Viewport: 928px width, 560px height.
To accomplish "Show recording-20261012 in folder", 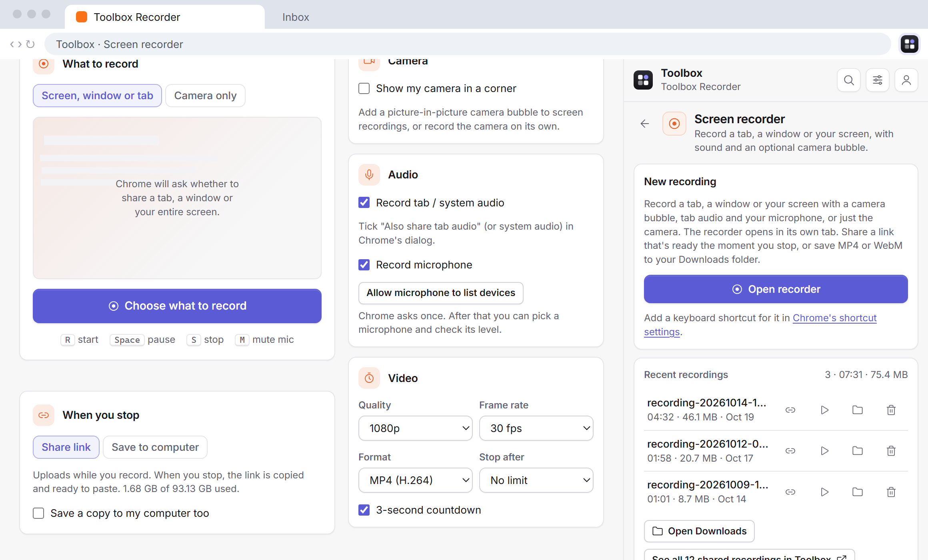I will [x=858, y=451].
